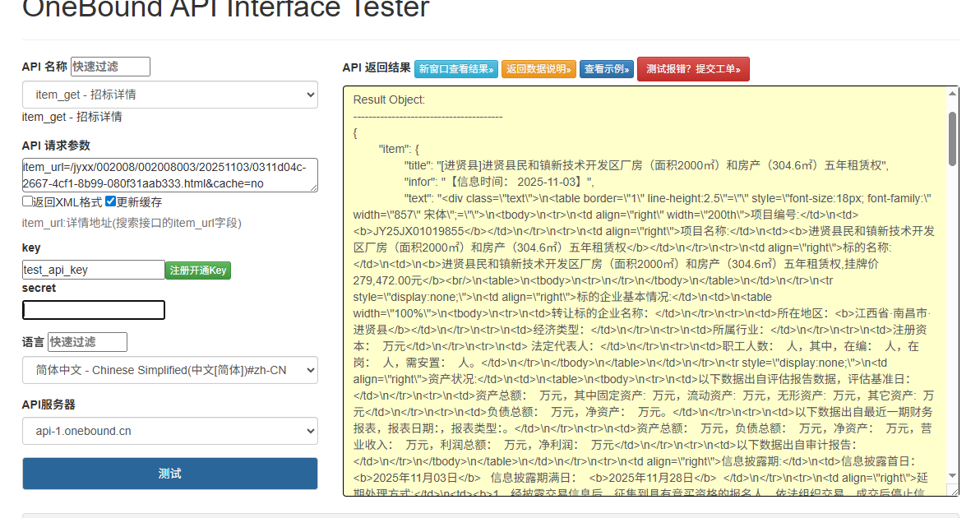Click the result panel scroll-up arrow
This screenshot has height=518, width=980.
click(953, 94)
